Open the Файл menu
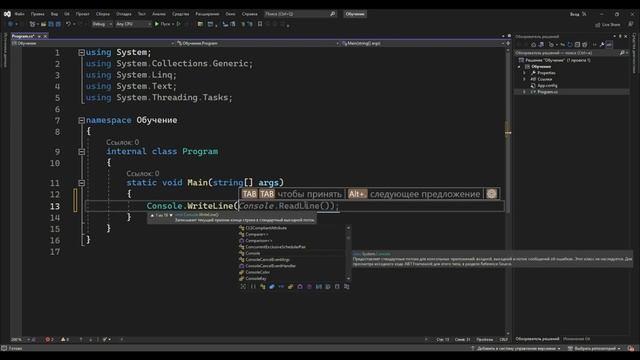640x360 pixels. pos(19,14)
